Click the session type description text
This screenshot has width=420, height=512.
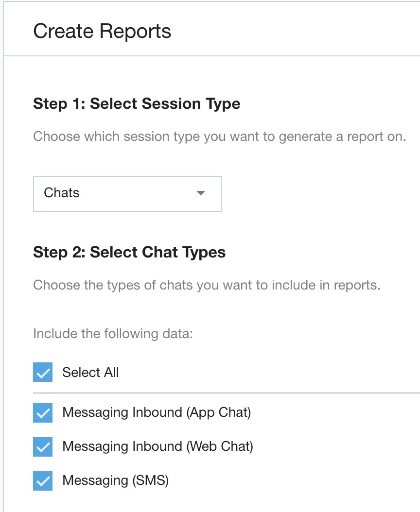point(219,136)
